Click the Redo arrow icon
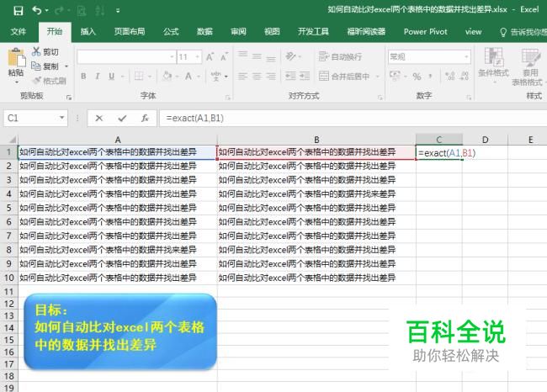This screenshot has height=392, width=547. (x=59, y=10)
